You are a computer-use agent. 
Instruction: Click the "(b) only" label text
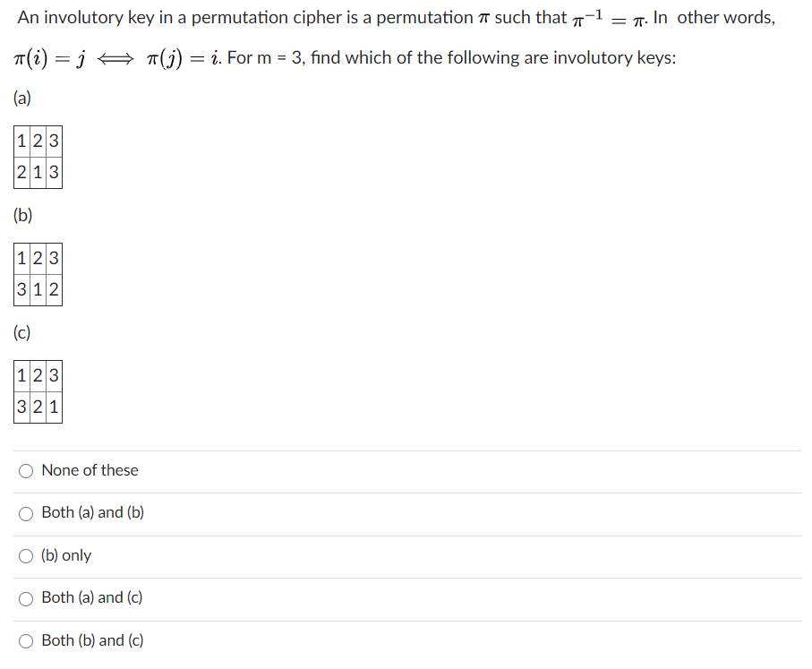click(69, 555)
